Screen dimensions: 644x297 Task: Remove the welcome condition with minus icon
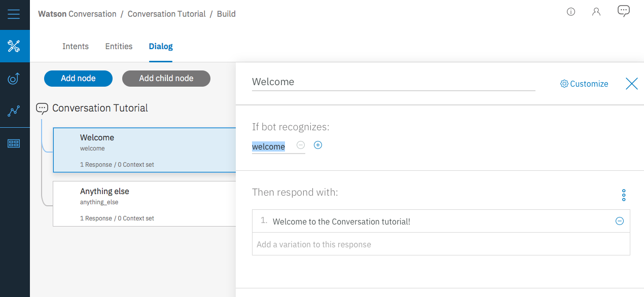(x=301, y=145)
